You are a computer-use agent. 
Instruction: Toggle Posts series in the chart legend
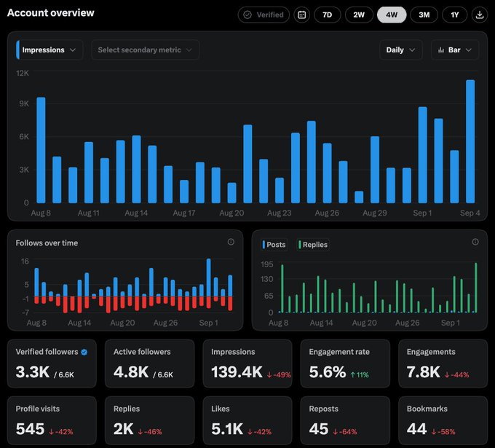coord(274,245)
